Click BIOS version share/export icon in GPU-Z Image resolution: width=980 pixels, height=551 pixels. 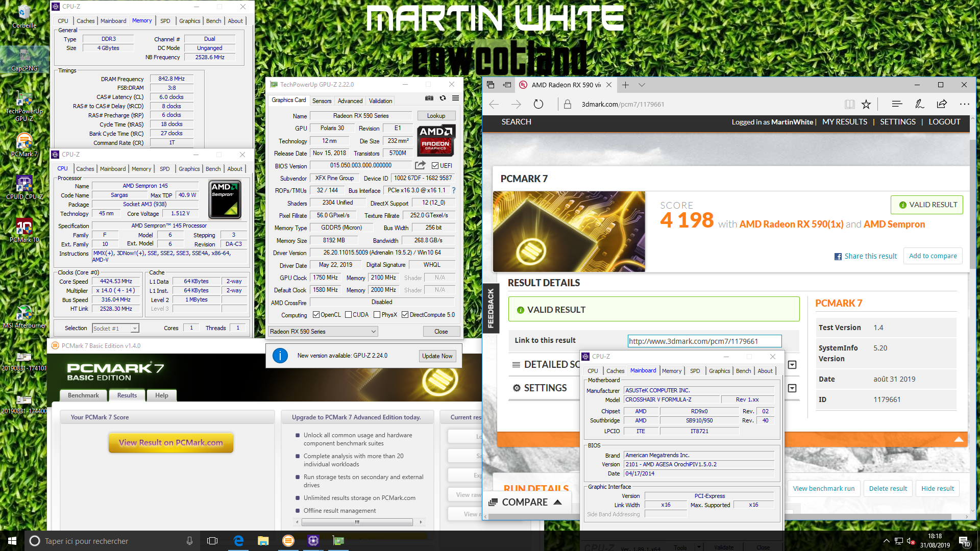[420, 165]
